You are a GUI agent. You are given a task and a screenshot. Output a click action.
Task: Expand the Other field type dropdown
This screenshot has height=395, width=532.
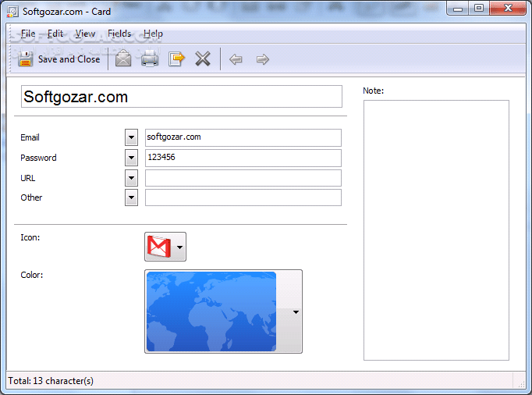[x=131, y=197]
